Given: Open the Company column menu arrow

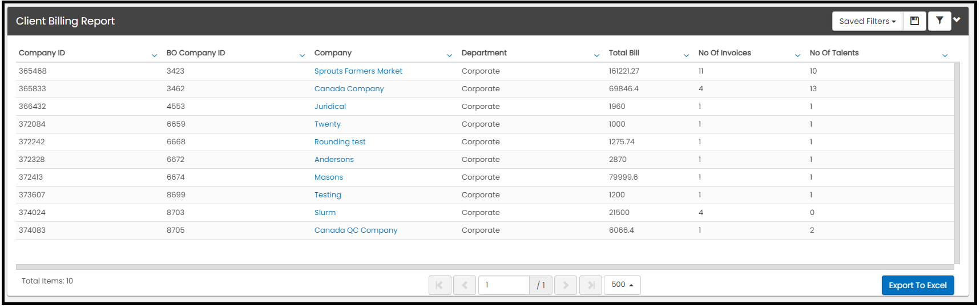Looking at the screenshot, I should click(x=450, y=55).
